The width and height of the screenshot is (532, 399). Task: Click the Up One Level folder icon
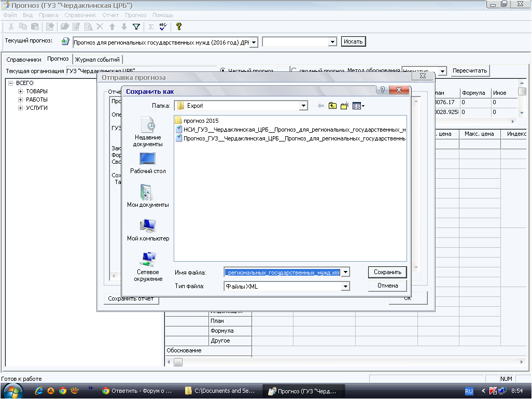(332, 106)
